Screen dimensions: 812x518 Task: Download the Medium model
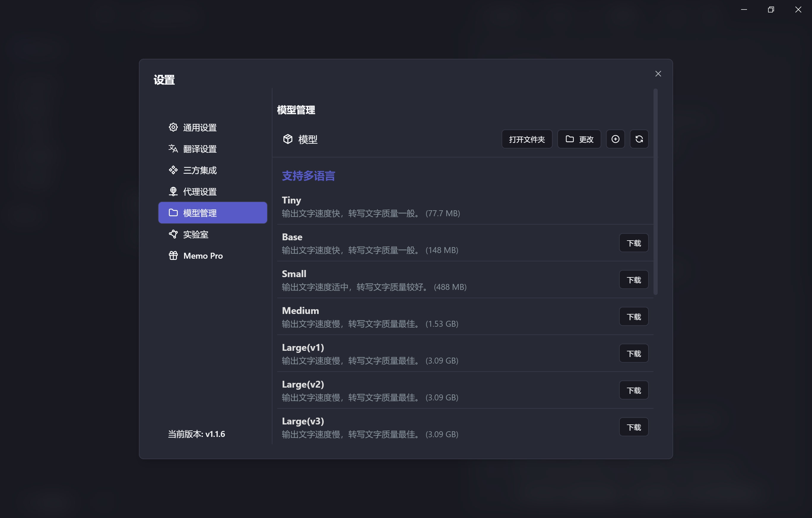[633, 317]
